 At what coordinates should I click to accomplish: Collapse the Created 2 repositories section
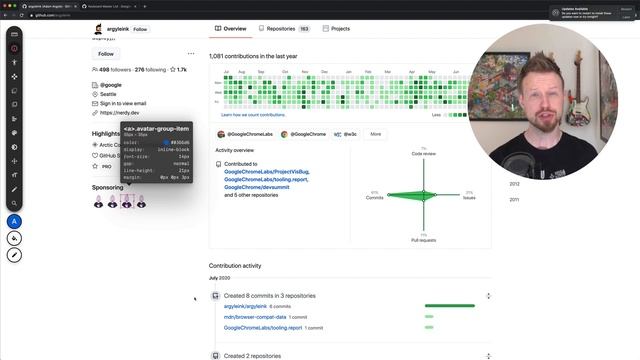(x=488, y=356)
